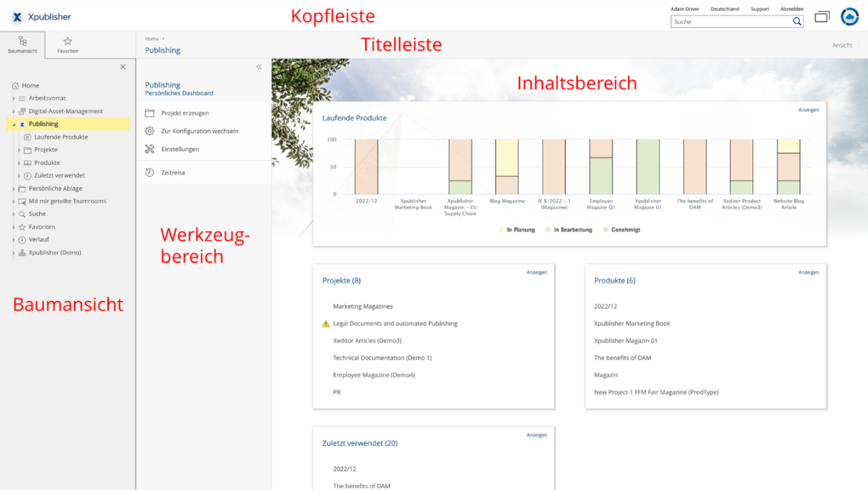
Task: Toggle In Planung legend entry
Action: [517, 230]
